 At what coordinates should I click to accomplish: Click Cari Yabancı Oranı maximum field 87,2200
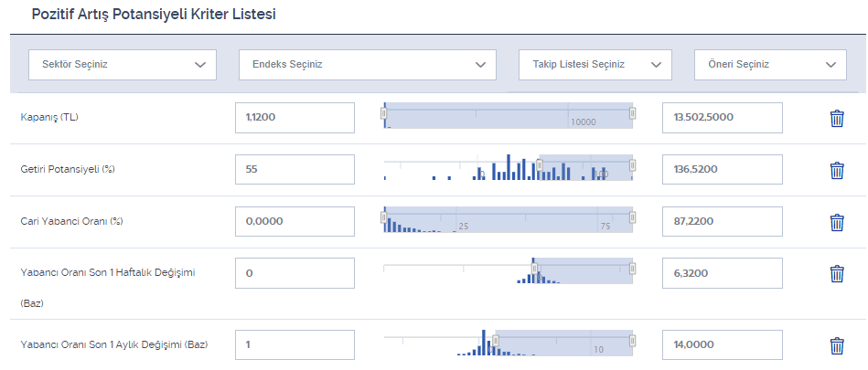tap(722, 221)
